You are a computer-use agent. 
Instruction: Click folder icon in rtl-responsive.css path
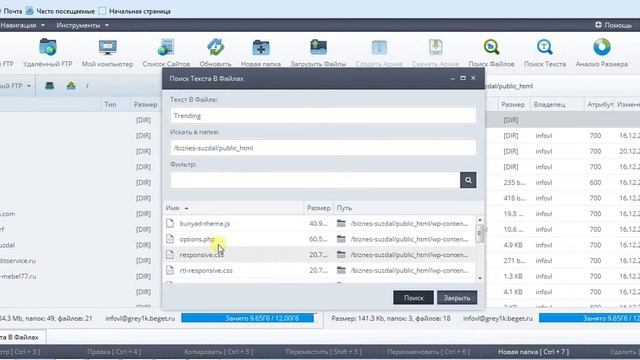pos(341,270)
